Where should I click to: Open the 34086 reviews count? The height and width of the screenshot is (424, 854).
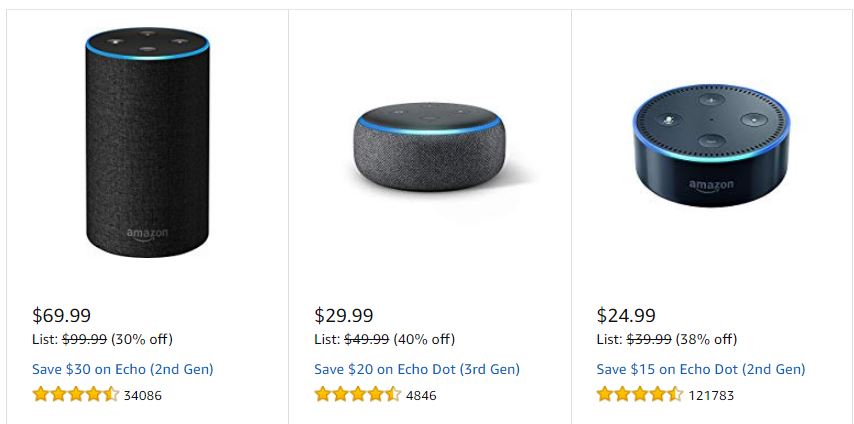[x=142, y=395]
